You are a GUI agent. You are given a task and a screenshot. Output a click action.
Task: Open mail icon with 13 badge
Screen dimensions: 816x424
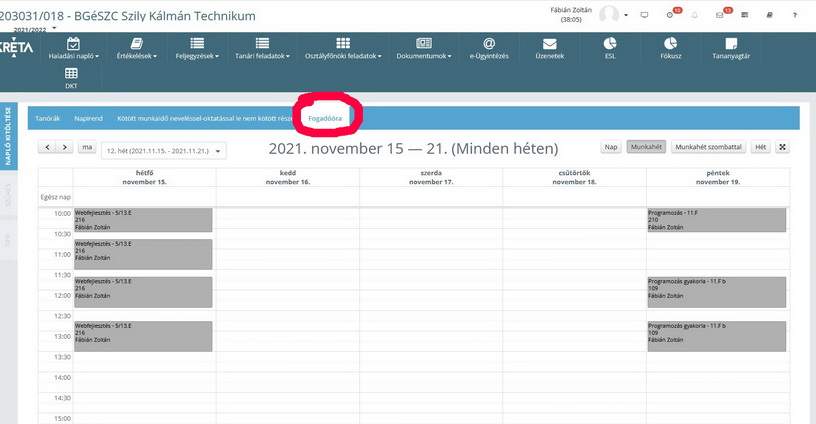tap(719, 15)
